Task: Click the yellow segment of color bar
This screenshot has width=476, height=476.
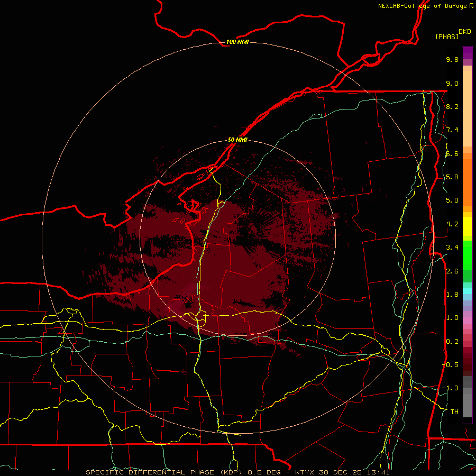Action: click(467, 226)
